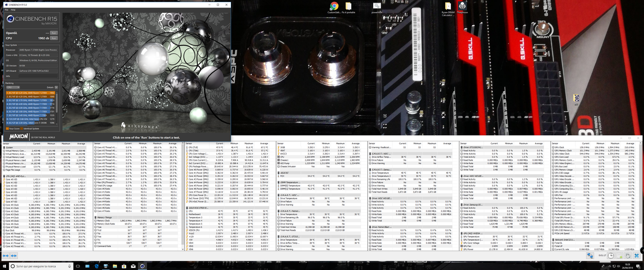The image size is (644, 270).
Task: Open the Windows Start menu
Action: click(x=5, y=266)
